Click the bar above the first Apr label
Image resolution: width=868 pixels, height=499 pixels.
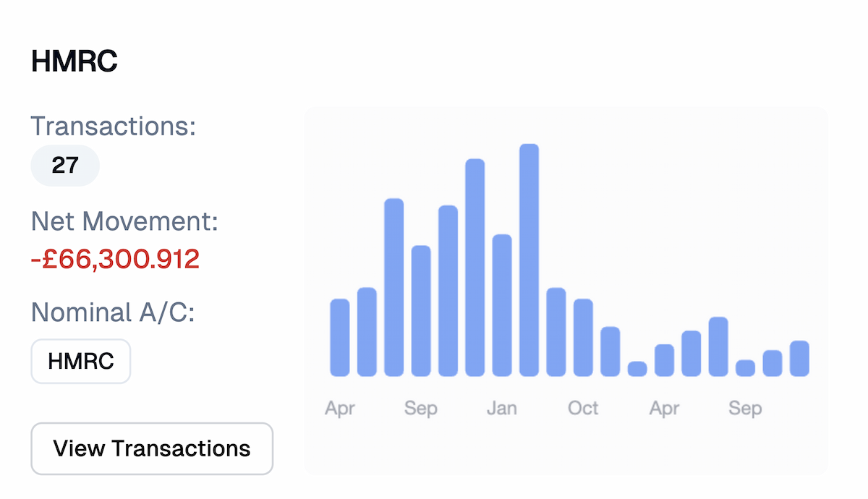(339, 337)
